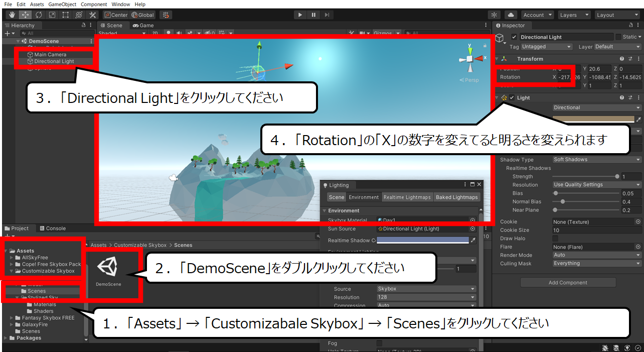Viewport: 644px width, 352px height.
Task: Open the custom editor tools icon
Action: pos(92,15)
